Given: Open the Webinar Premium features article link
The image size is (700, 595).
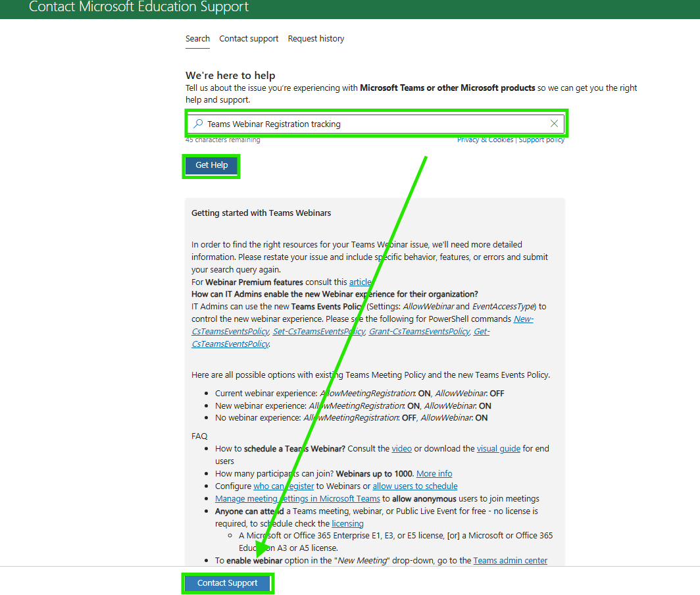Looking at the screenshot, I should pos(361,282).
